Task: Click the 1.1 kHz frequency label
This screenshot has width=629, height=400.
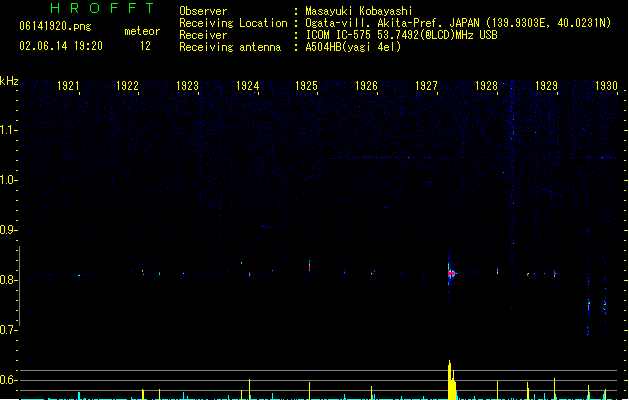Action: pyautogui.click(x=8, y=130)
